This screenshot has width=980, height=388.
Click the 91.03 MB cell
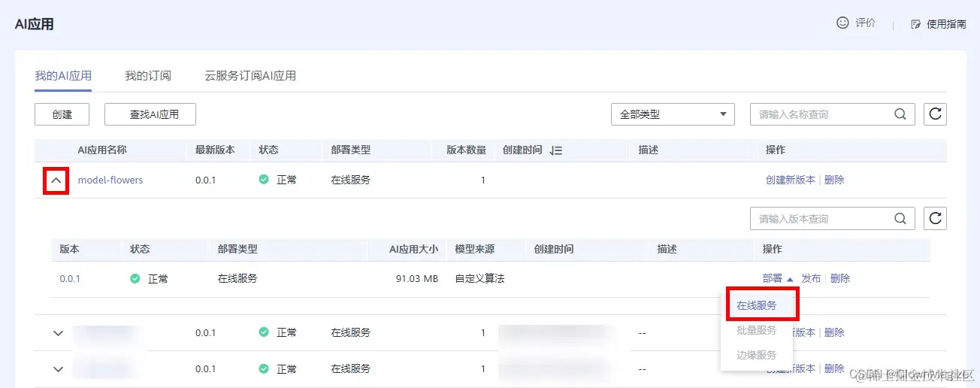coord(417,278)
